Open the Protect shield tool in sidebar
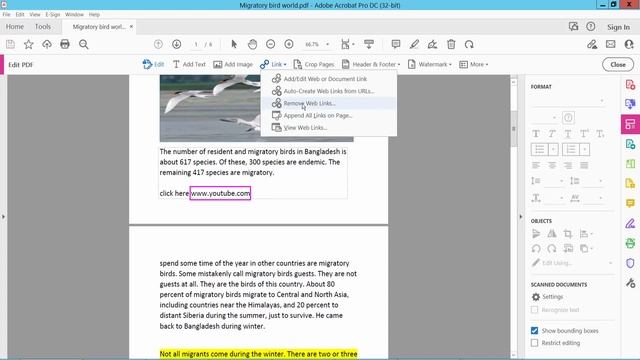The image size is (640, 360). tap(630, 263)
